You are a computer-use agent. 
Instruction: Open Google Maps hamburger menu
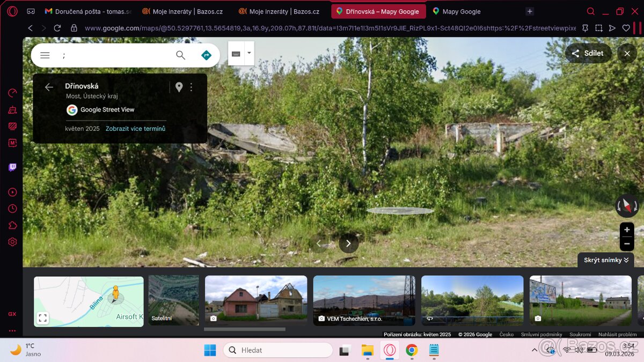click(x=45, y=55)
